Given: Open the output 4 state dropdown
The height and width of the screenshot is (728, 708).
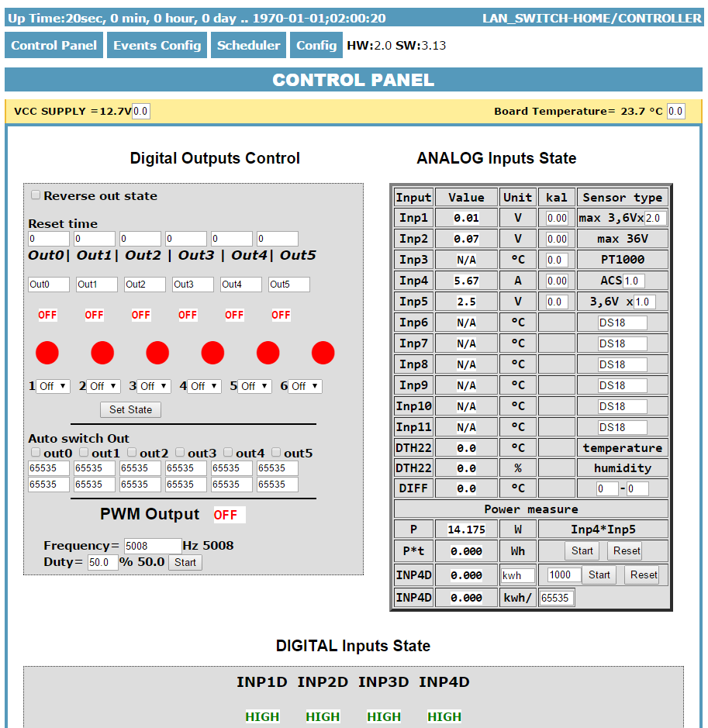Looking at the screenshot, I should click(204, 386).
